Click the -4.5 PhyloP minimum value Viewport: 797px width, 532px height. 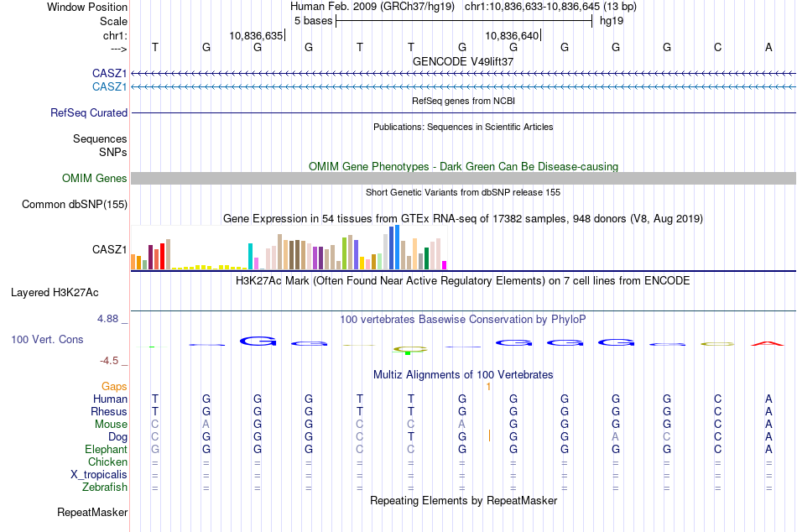click(x=109, y=361)
